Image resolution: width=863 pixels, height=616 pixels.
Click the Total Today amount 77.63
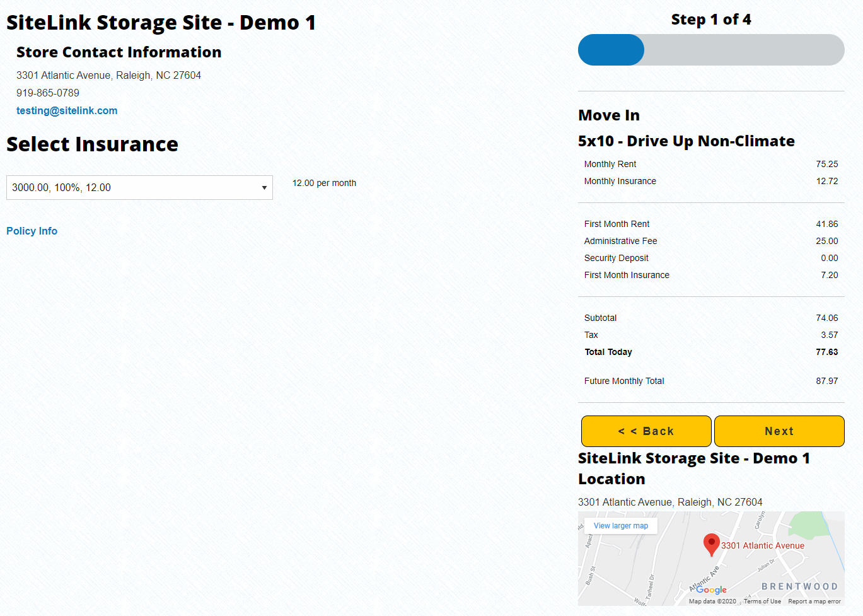tap(826, 352)
